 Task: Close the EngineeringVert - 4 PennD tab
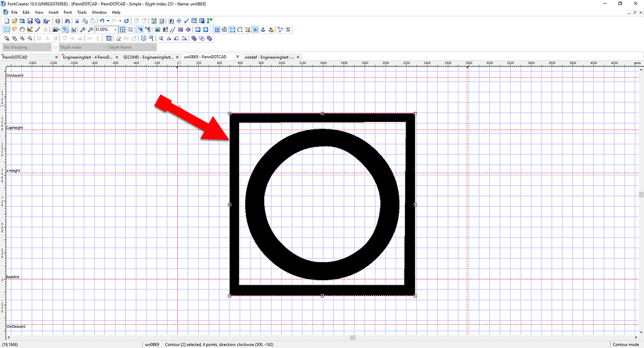point(117,57)
